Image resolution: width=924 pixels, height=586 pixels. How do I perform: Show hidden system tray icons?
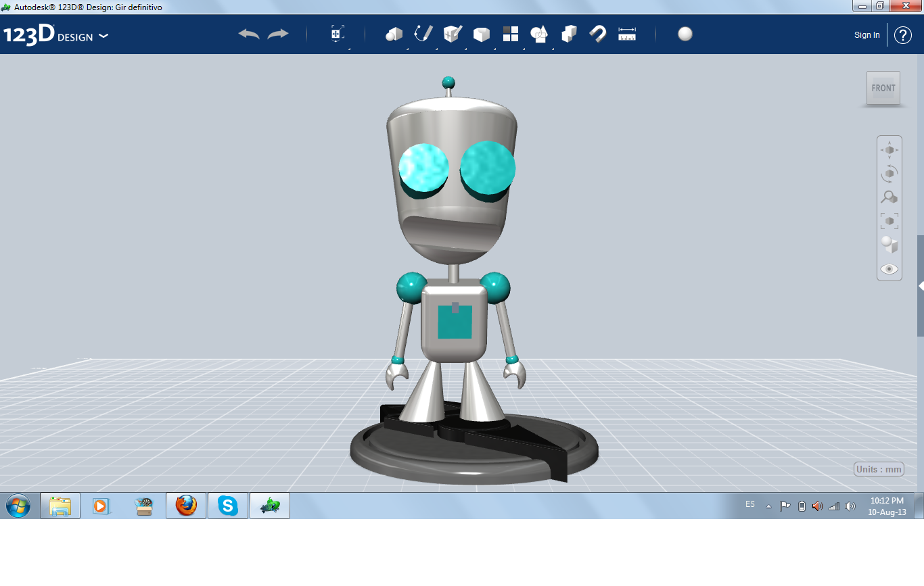[x=768, y=506]
